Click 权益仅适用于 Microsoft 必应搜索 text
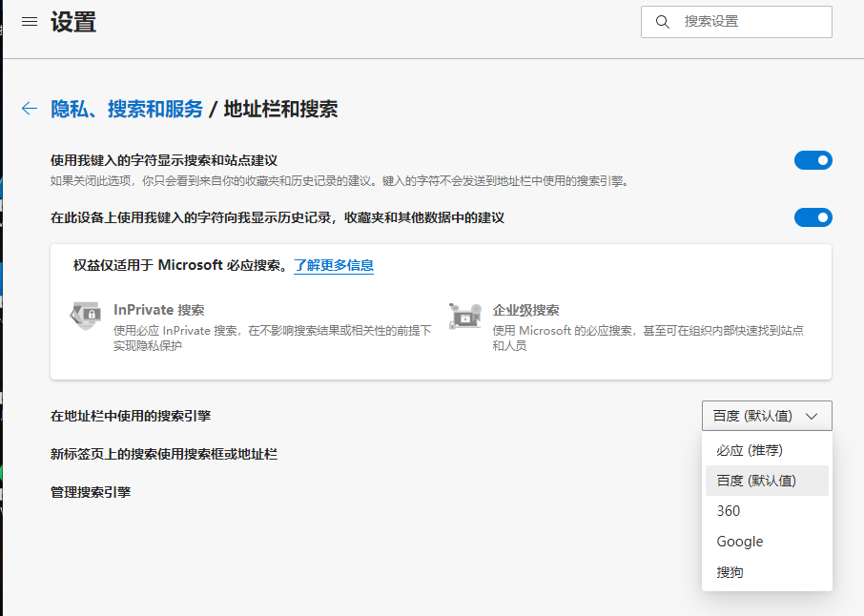 [180, 266]
